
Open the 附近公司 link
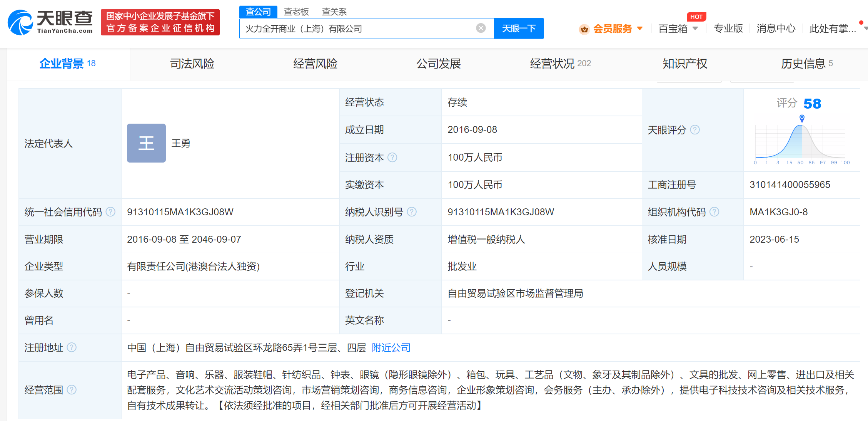point(391,348)
